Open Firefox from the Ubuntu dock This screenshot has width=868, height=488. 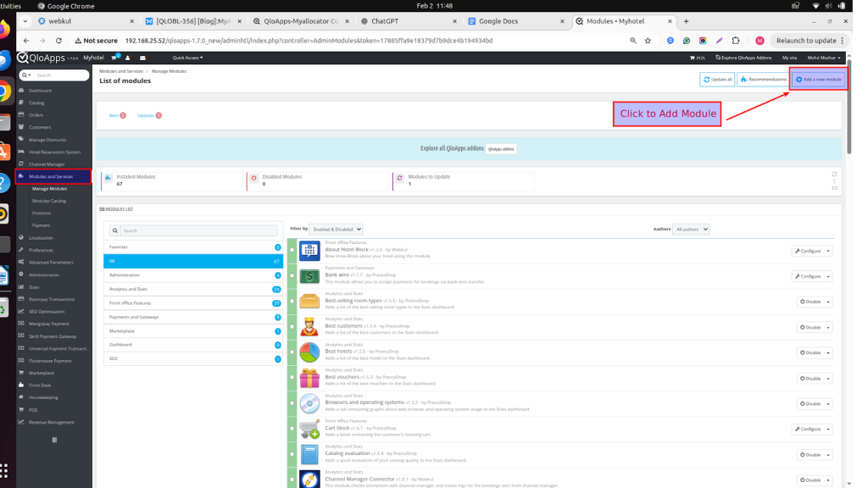(x=4, y=30)
